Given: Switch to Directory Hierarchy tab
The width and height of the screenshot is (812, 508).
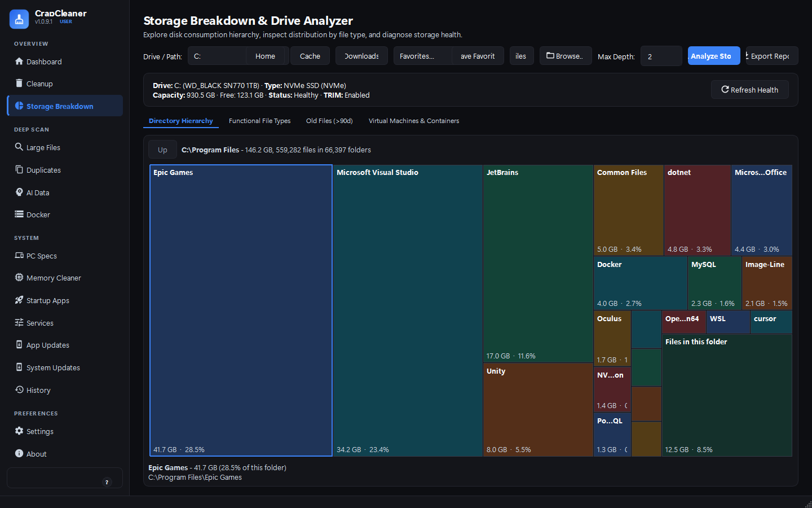Looking at the screenshot, I should point(181,121).
